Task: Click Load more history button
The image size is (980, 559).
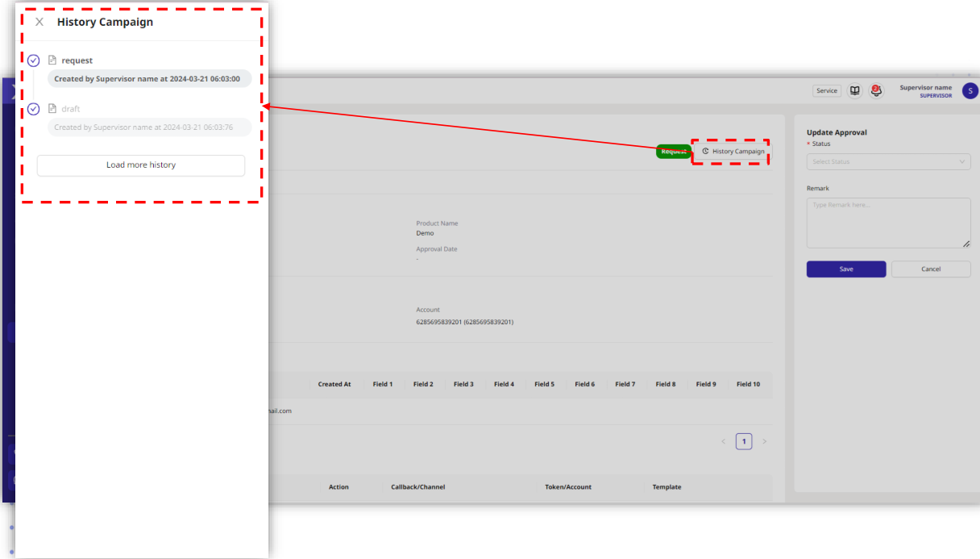Action: (x=141, y=165)
